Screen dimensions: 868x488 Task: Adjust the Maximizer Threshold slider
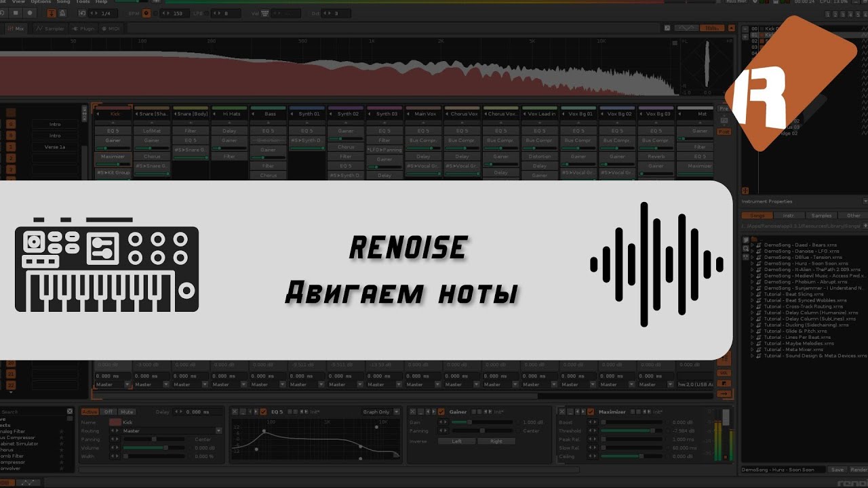632,430
